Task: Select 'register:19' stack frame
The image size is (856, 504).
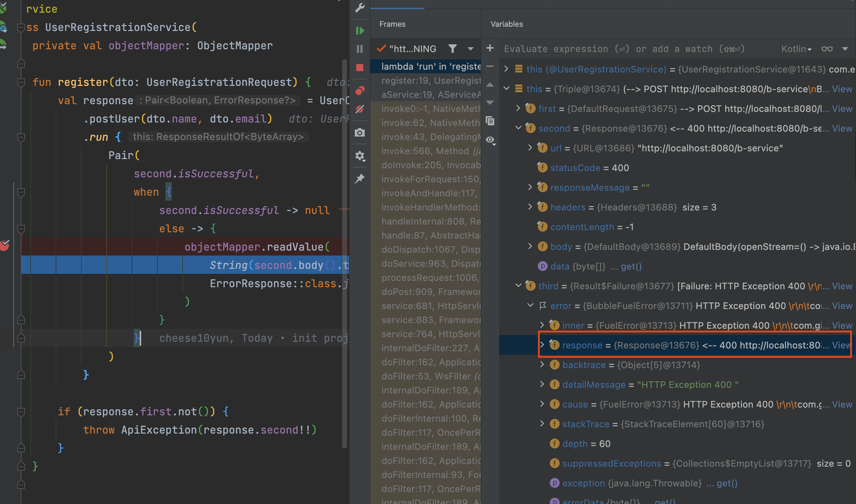Action: coord(430,81)
